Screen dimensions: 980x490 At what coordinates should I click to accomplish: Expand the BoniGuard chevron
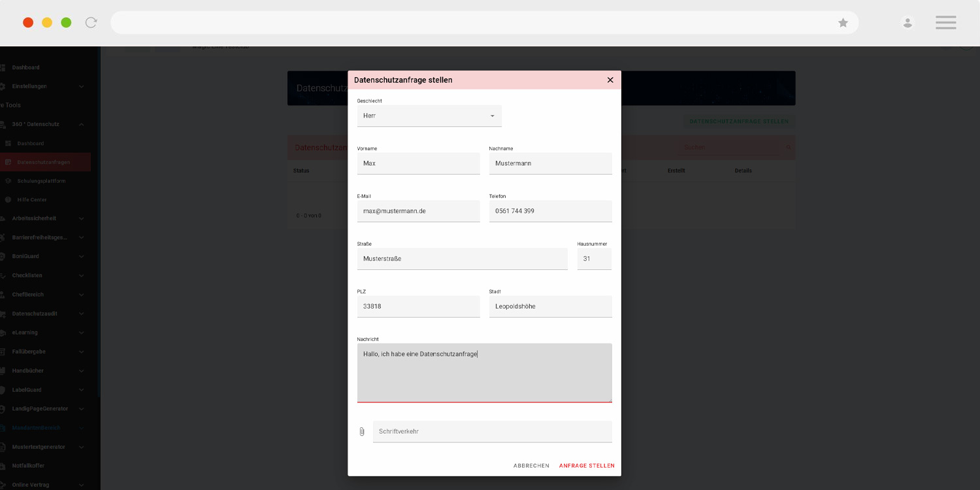pos(82,257)
